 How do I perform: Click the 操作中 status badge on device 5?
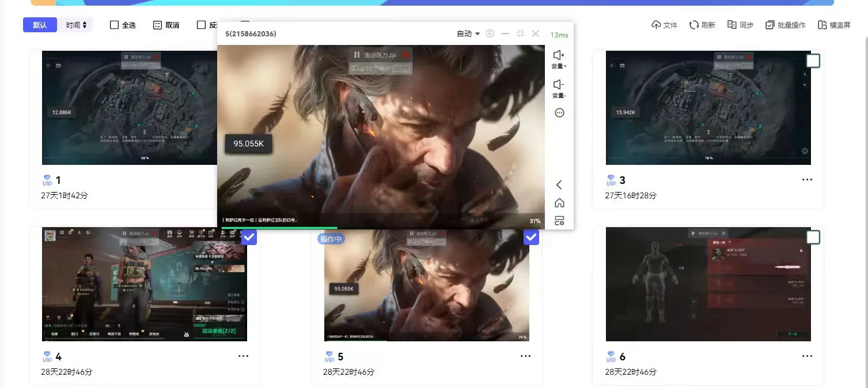tap(331, 239)
